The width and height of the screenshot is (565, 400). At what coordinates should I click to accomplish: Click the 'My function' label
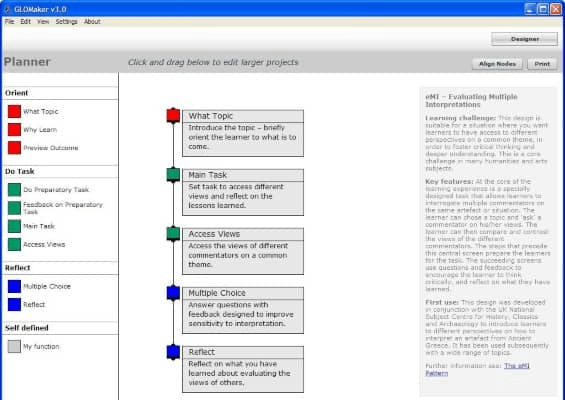(41, 347)
